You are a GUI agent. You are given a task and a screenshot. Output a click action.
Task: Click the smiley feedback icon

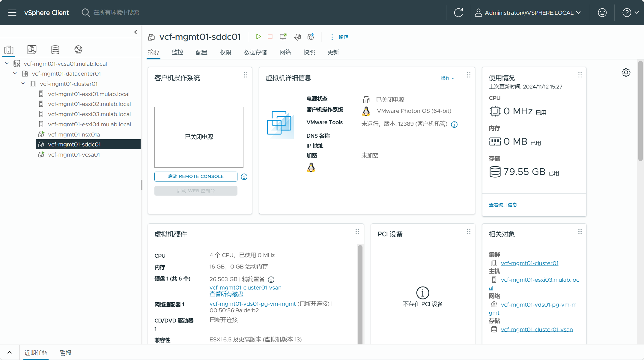tap(602, 13)
